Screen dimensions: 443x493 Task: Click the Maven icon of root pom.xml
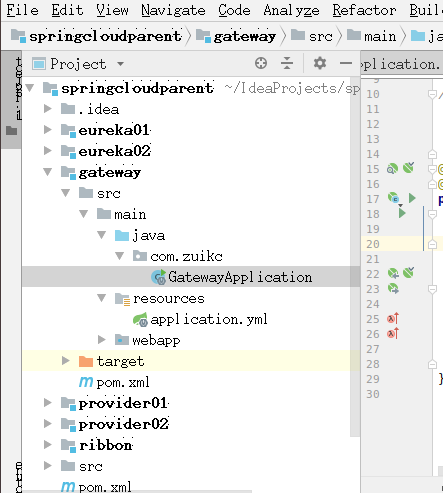pyautogui.click(x=68, y=487)
